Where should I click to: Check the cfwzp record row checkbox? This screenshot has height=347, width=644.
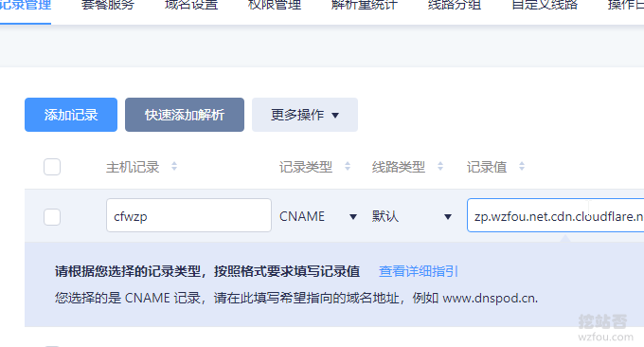52,217
